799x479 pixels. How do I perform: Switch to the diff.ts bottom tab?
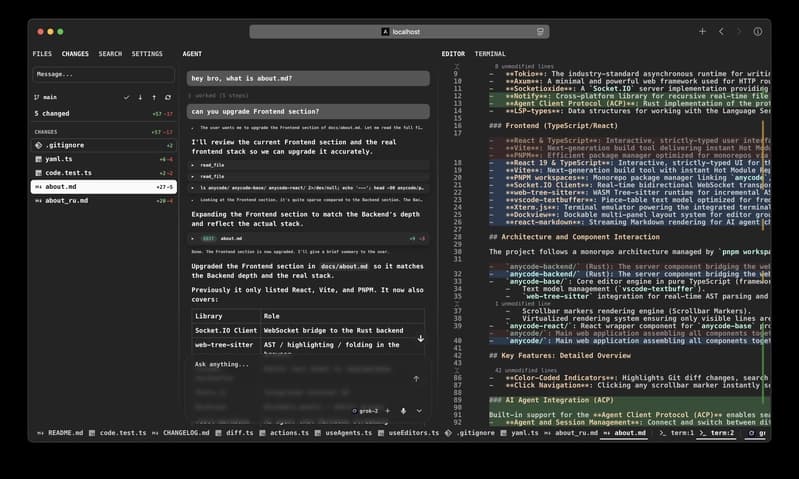[x=234, y=433]
